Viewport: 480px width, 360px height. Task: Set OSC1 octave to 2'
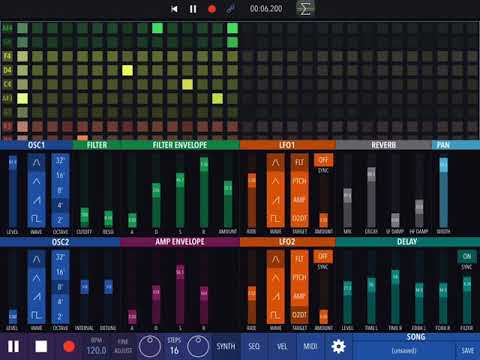point(60,220)
